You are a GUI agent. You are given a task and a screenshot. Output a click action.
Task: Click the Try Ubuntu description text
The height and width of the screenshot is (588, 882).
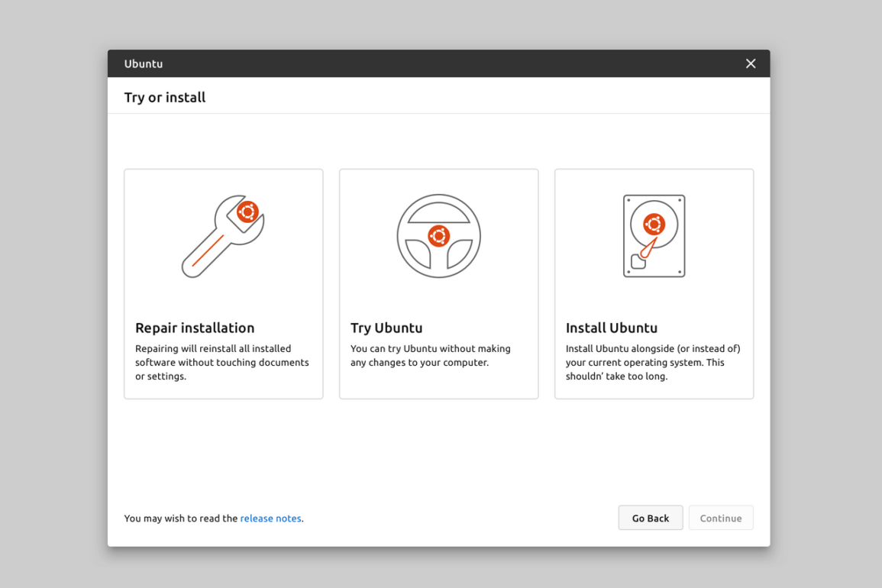pos(430,355)
